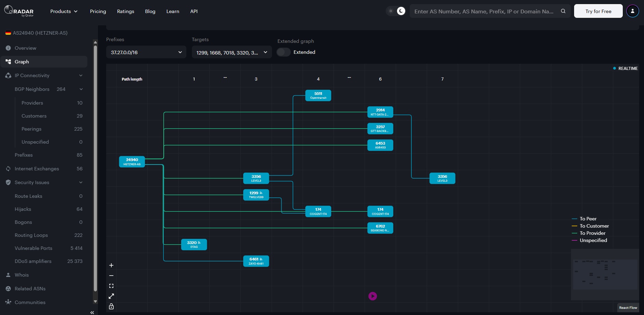The image size is (644, 315).
Task: Collapse the IP Connectivity chevron
Action: pyautogui.click(x=81, y=75)
